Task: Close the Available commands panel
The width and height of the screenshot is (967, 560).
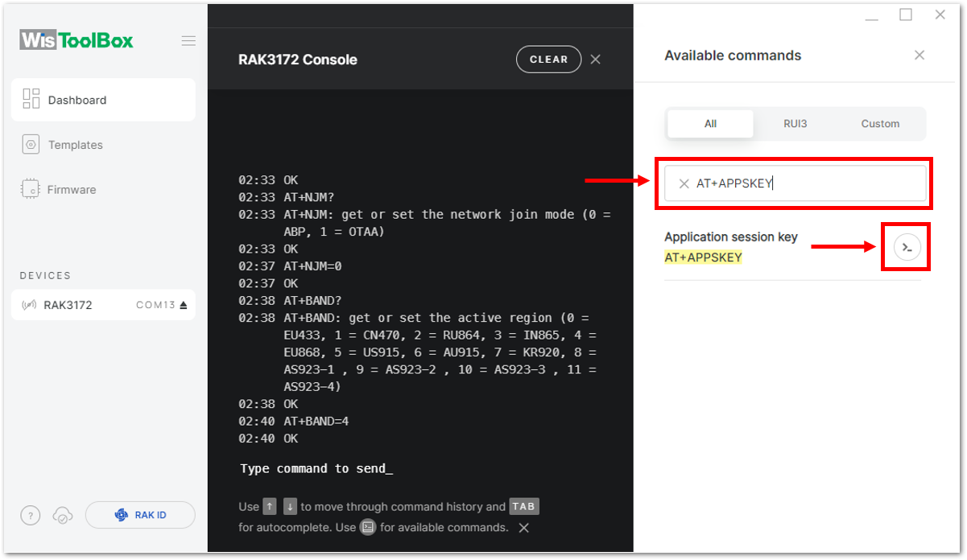Action: (919, 55)
